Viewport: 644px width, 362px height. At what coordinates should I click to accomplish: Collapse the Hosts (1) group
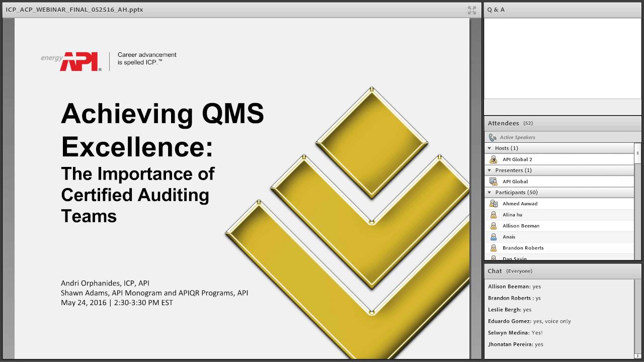[x=490, y=148]
